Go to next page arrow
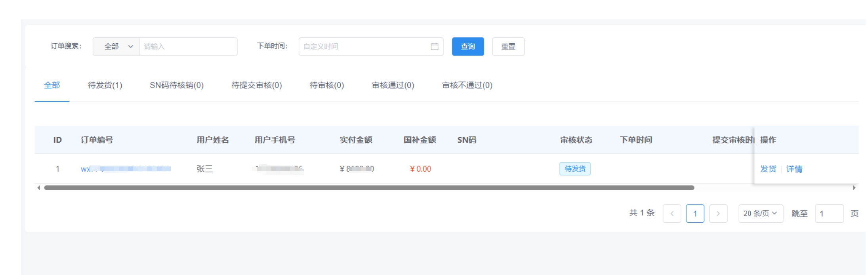 pos(718,214)
